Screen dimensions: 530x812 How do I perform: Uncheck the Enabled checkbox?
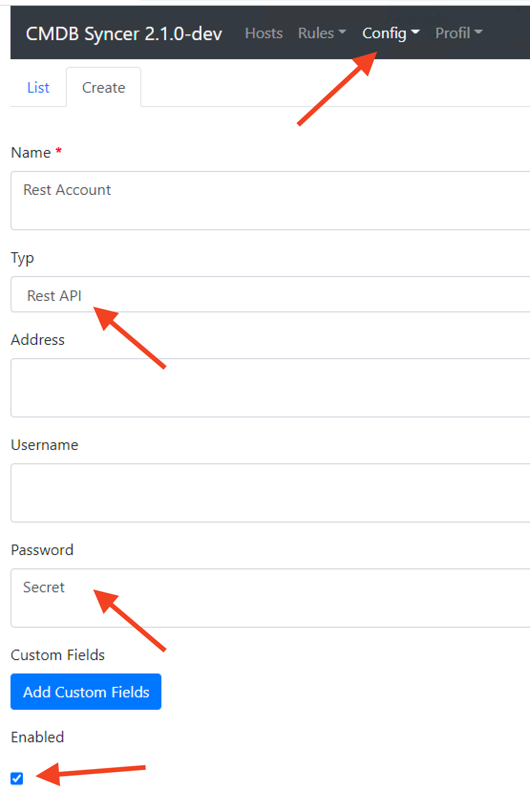pos(17,778)
